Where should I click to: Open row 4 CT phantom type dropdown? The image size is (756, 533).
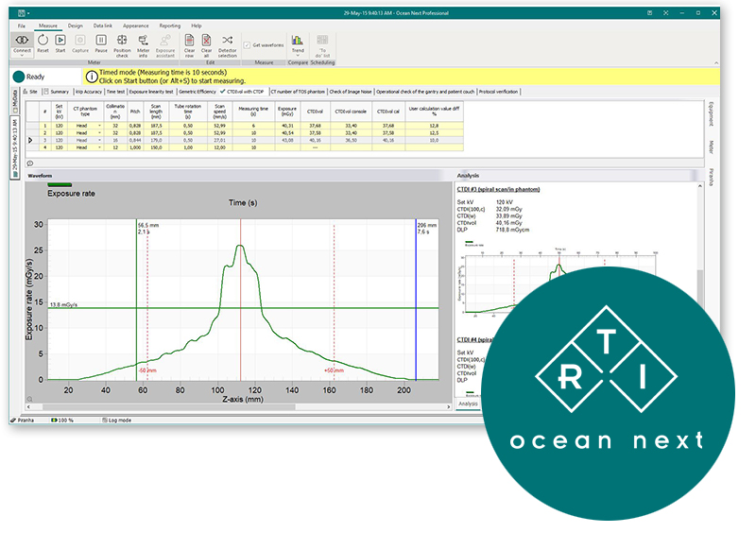point(100,147)
